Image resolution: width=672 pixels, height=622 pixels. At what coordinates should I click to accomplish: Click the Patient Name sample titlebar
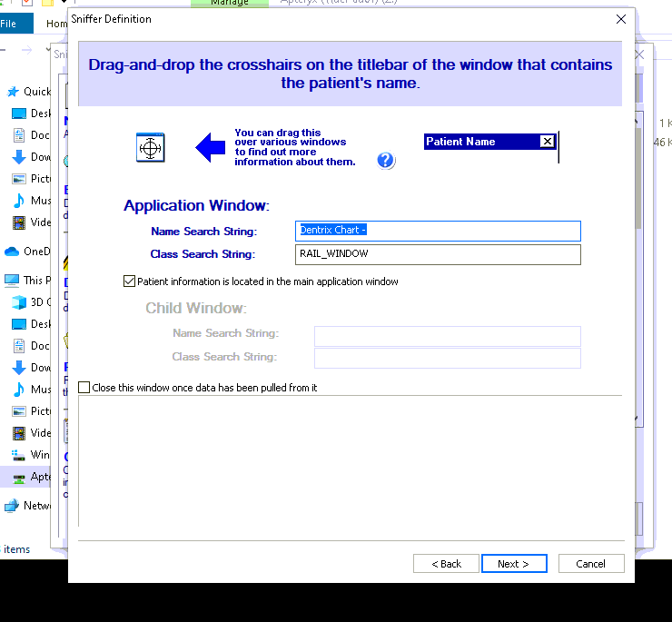tap(489, 142)
